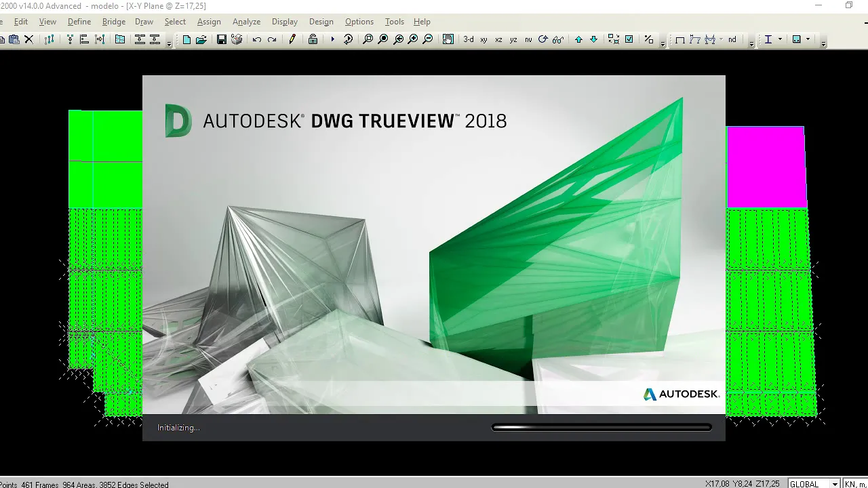Open a file with the folder icon
Screen dimensions: 868x488
201,39
